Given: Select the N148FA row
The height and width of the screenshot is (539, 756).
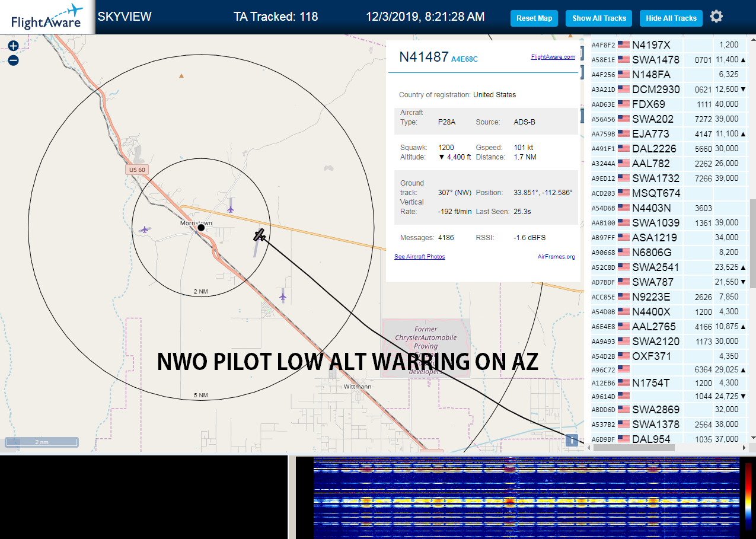Looking at the screenshot, I should 668,74.
